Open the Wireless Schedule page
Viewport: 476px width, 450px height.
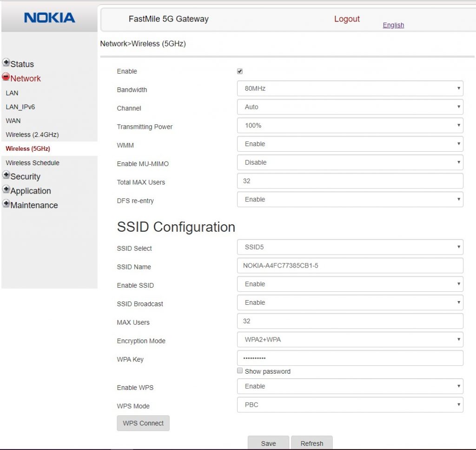(33, 163)
